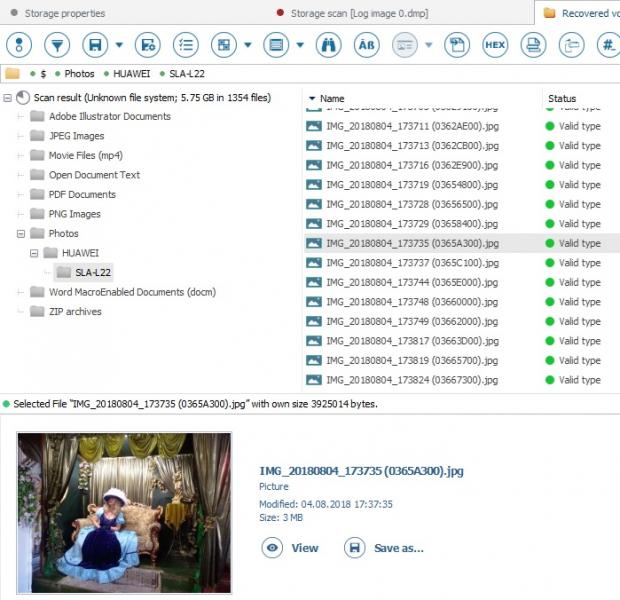The width and height of the screenshot is (620, 600).
Task: Select file IMG_20180804_173719 (03654800).jpg
Action: (x=412, y=185)
